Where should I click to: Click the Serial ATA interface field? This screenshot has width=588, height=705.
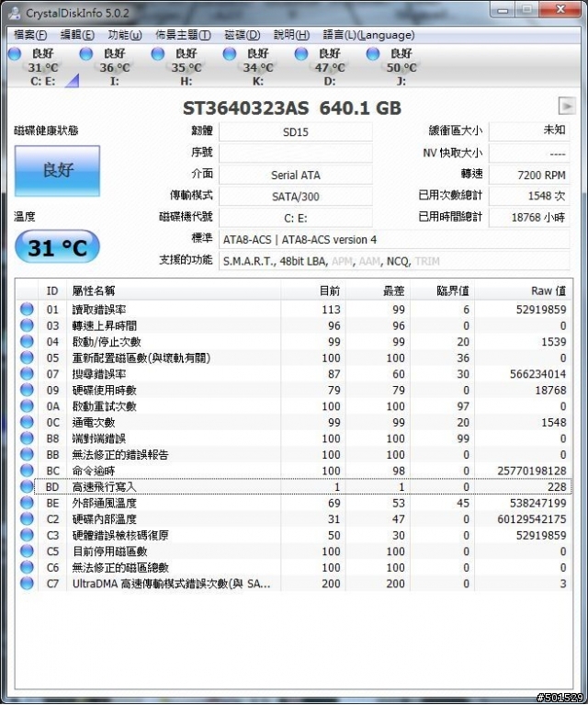click(295, 175)
